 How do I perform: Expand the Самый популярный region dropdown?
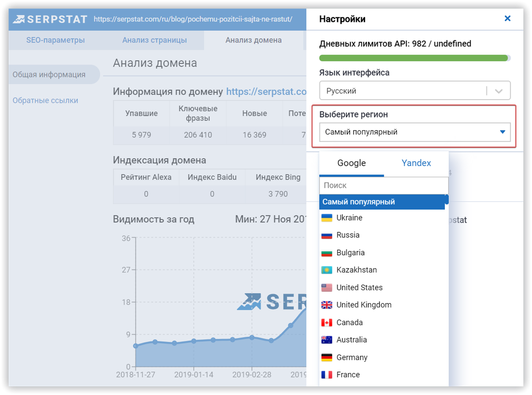[x=415, y=132]
